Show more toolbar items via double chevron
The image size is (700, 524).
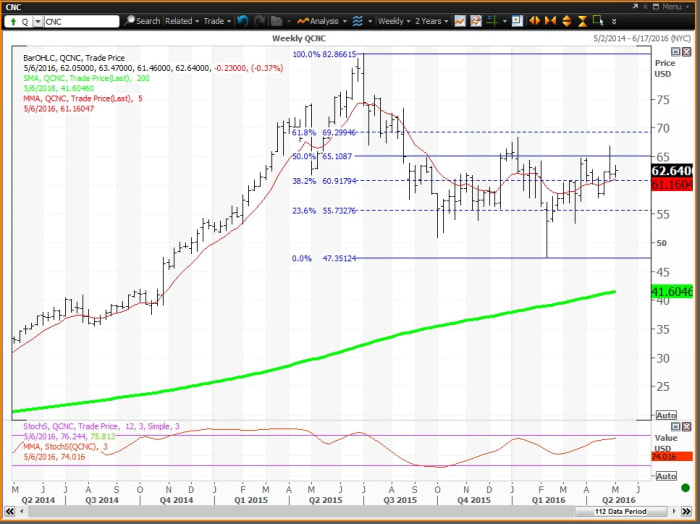614,21
